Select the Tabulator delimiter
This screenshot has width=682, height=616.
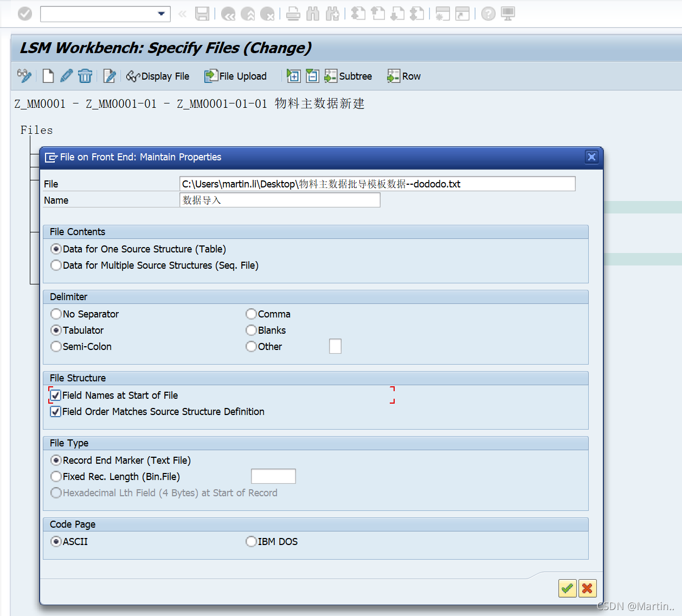tap(56, 330)
